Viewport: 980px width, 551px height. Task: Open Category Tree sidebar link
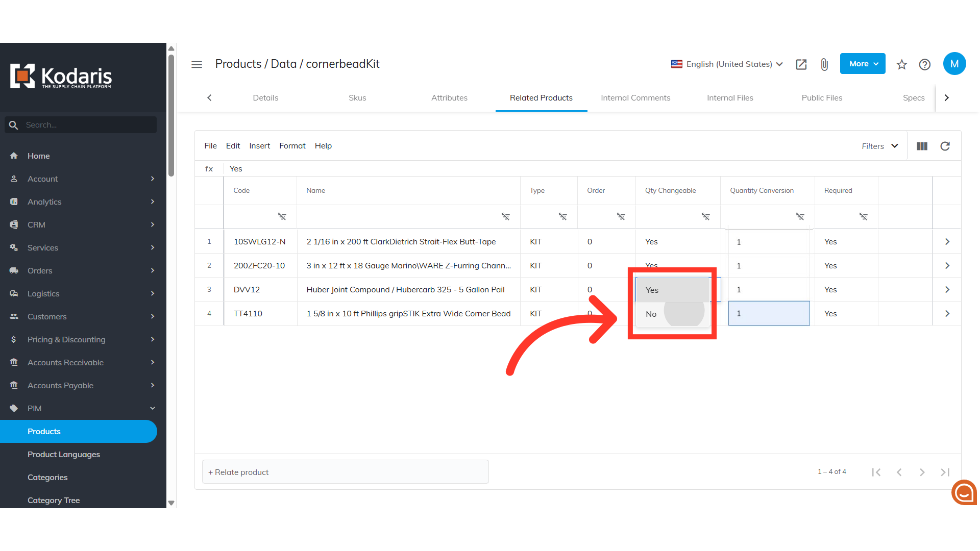54,500
